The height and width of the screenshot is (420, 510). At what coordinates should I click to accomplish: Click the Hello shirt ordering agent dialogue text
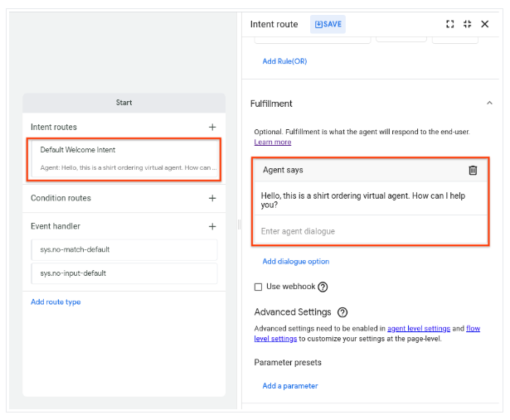click(363, 200)
